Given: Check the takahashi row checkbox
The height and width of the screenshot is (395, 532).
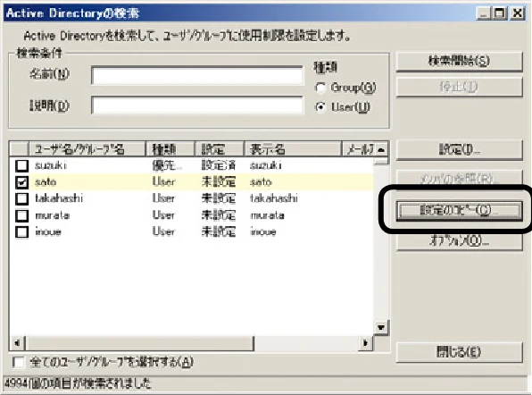Looking at the screenshot, I should coord(22,198).
